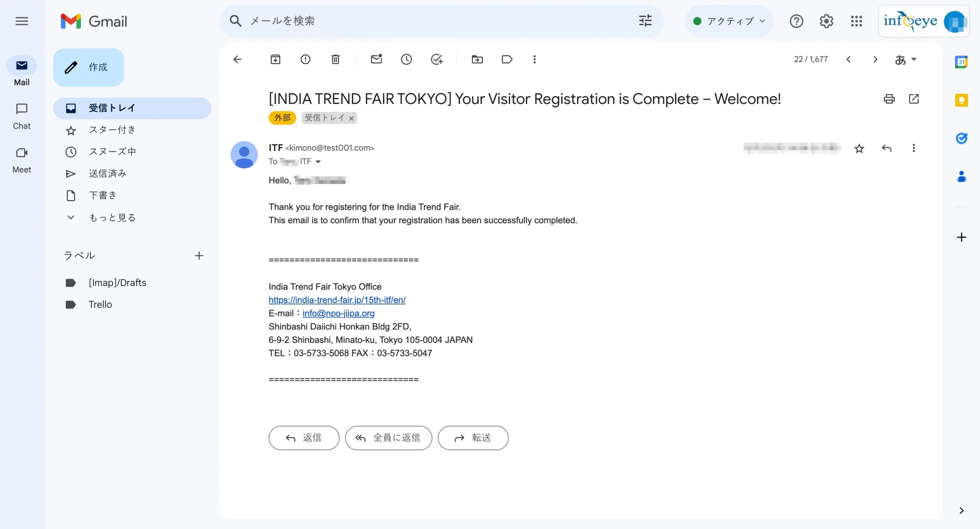Open the input method あ dropdown

pos(905,59)
